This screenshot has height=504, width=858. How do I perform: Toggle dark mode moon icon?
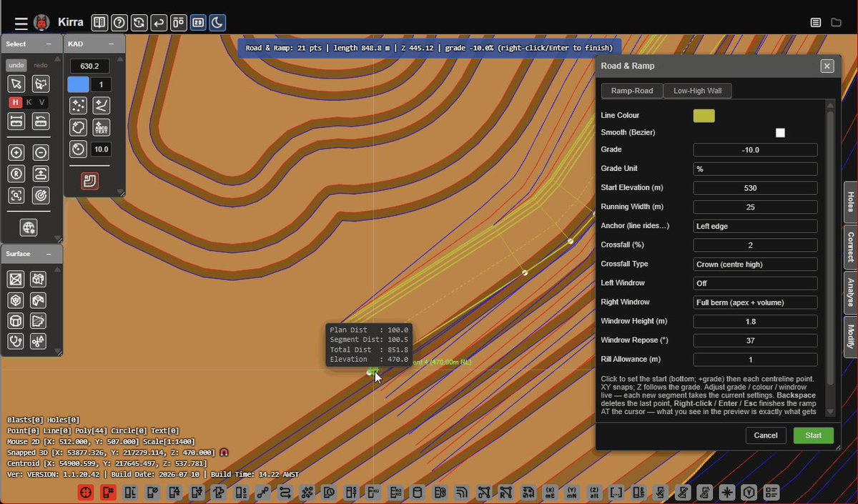tap(217, 23)
